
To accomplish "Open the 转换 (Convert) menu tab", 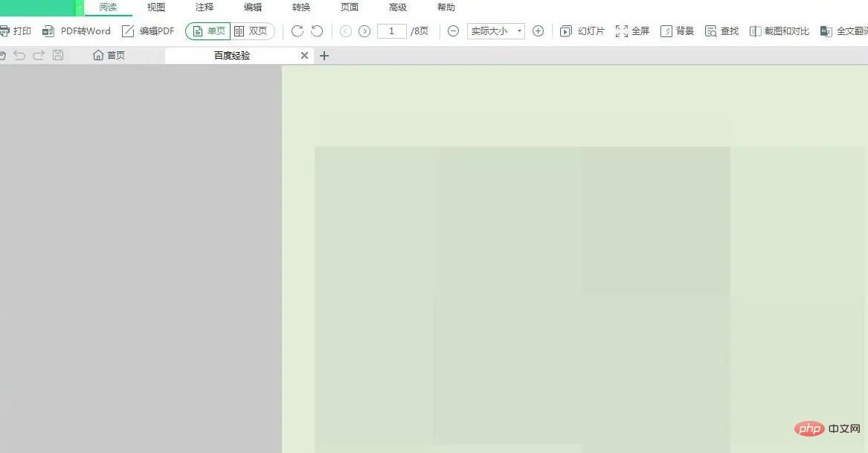I will pyautogui.click(x=301, y=7).
